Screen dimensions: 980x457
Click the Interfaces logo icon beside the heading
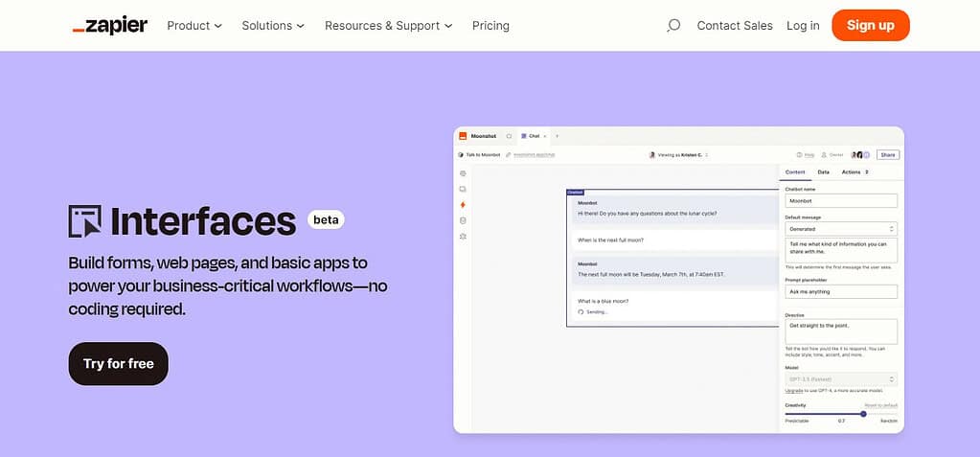[x=85, y=221]
